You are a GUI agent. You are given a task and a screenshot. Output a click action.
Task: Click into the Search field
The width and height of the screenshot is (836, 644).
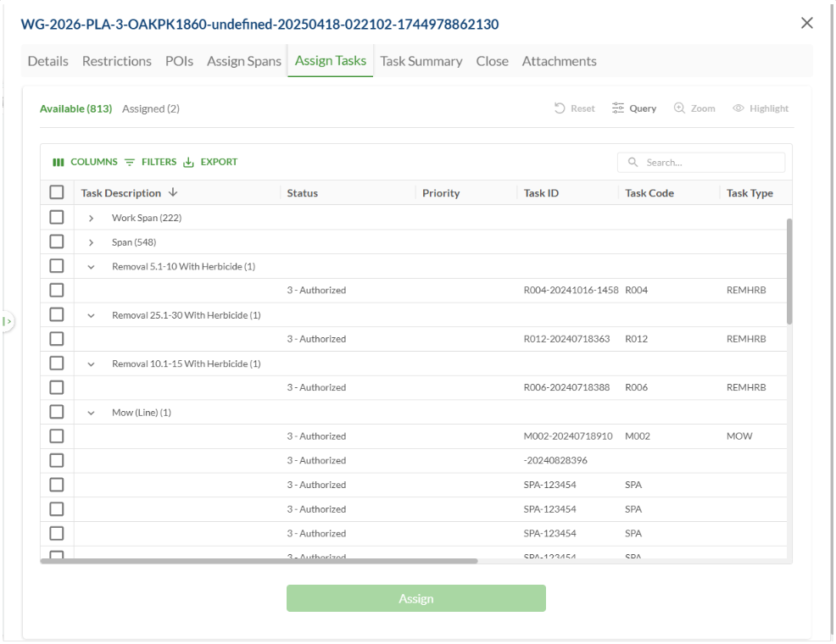709,163
